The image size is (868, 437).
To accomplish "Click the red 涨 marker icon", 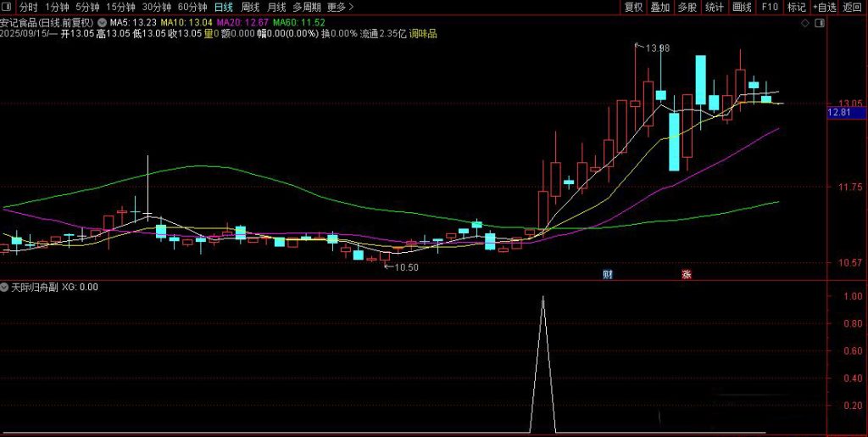I will 686,274.
